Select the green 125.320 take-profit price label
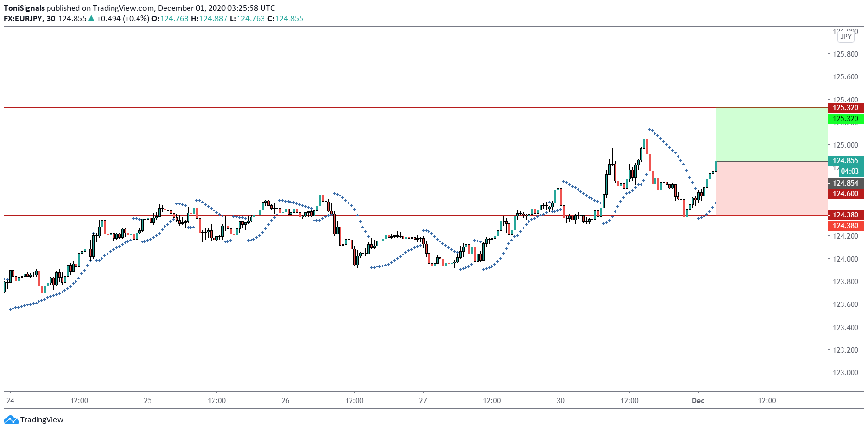The image size is (868, 431). coord(845,119)
